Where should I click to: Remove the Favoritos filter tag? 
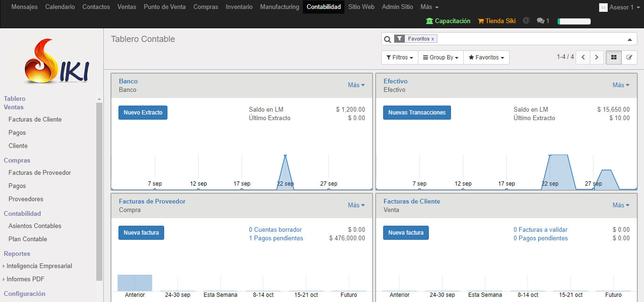click(433, 39)
